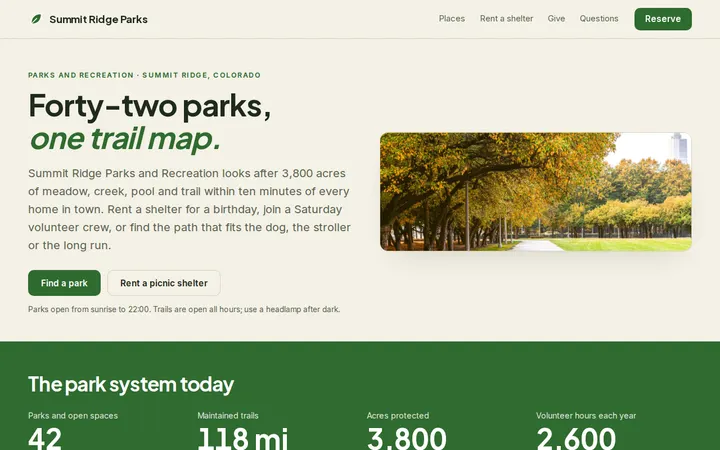Viewport: 720px width, 450px height.
Task: Click the '118 mi' trails value
Action: [x=243, y=439]
